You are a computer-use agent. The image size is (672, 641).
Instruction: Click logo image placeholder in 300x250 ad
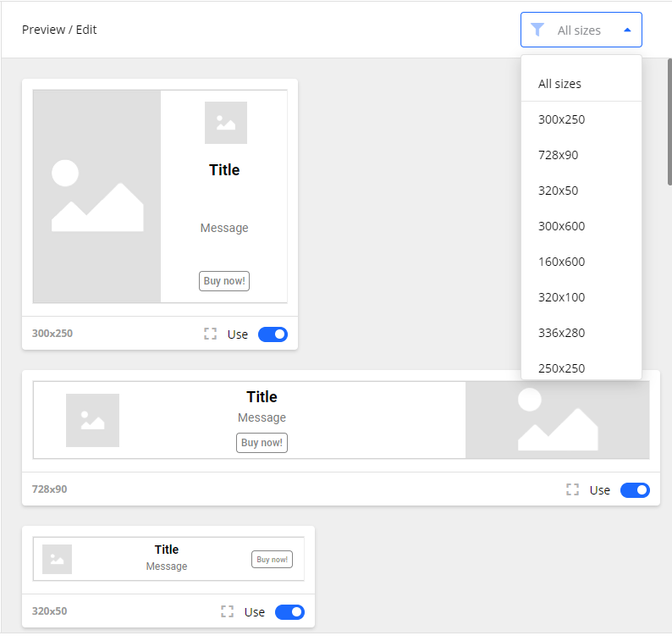[x=225, y=123]
